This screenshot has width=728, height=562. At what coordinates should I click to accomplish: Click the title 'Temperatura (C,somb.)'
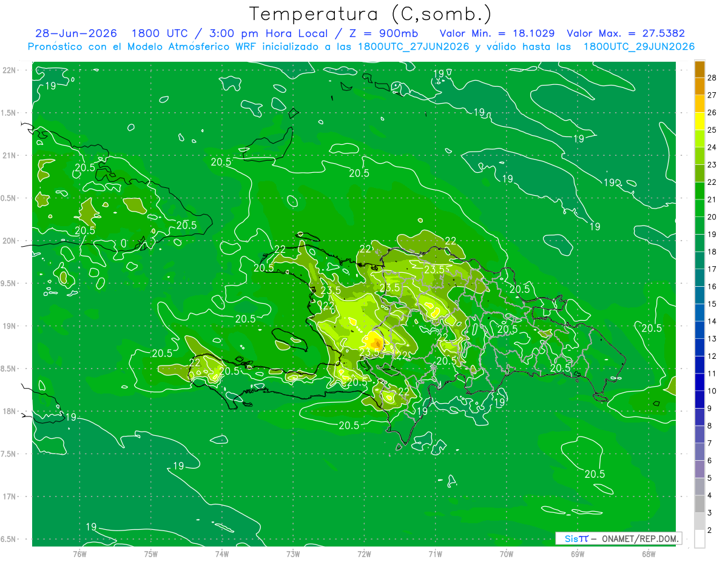371,15
